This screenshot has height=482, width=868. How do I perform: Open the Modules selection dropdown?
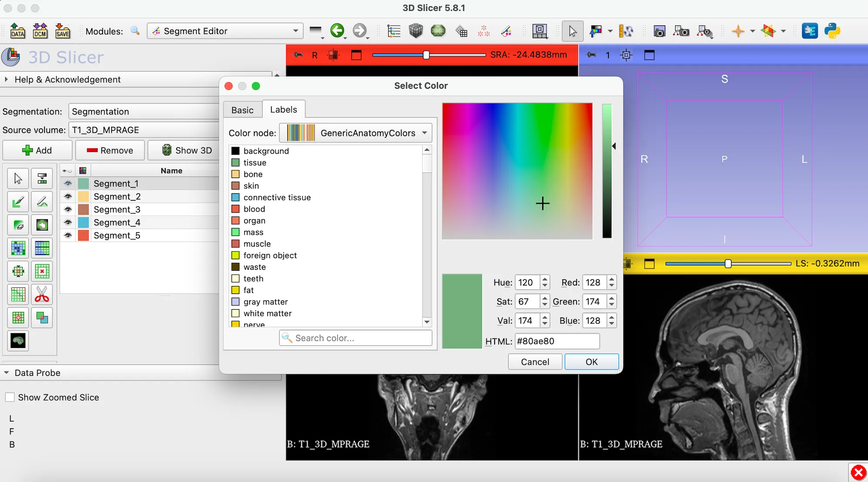[x=224, y=31]
